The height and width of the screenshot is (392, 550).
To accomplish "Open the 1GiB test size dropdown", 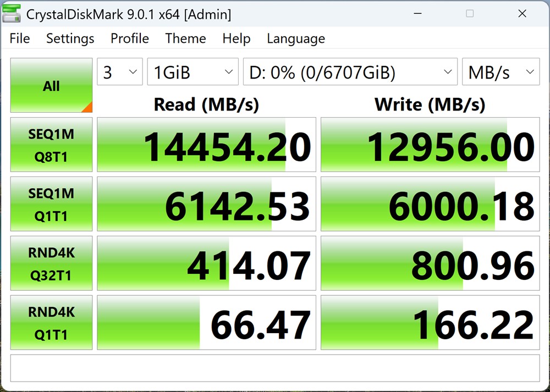I will coord(192,71).
